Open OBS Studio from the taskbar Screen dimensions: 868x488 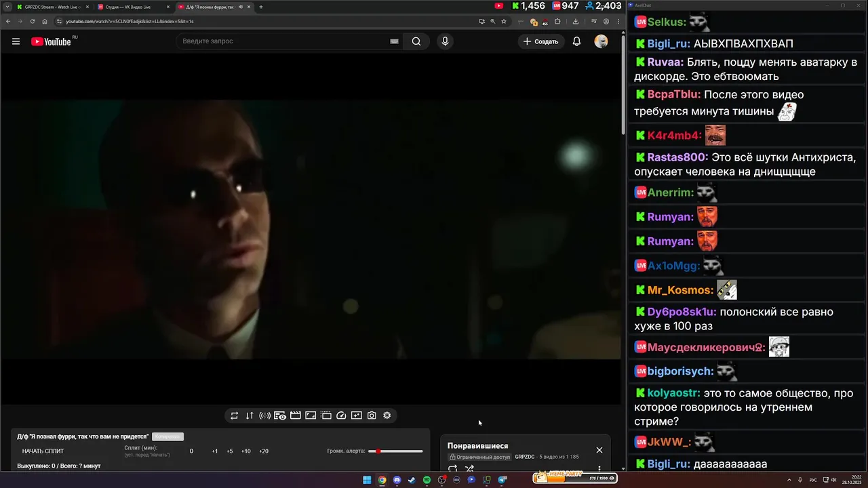point(441,480)
